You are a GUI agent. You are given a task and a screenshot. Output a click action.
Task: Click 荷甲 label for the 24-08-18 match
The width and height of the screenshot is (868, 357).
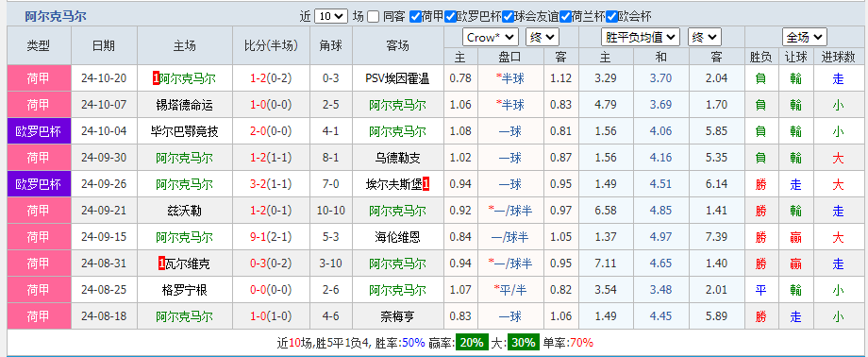tap(39, 316)
